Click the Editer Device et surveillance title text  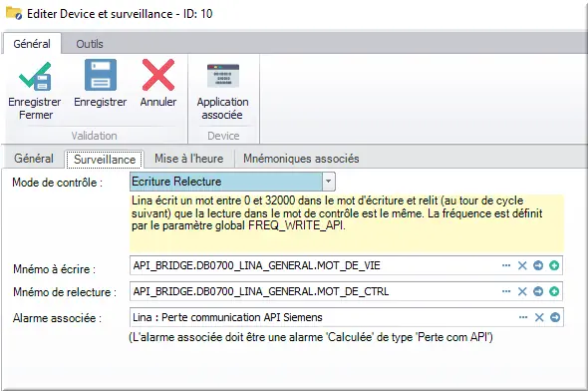pyautogui.click(x=120, y=14)
